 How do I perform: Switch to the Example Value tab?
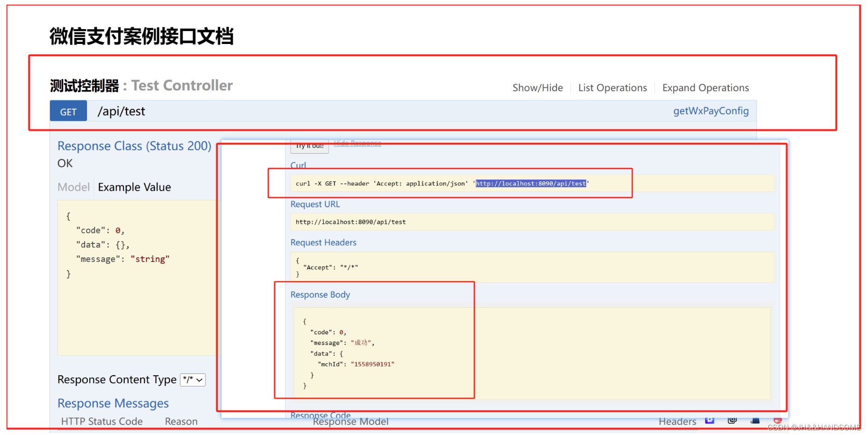[135, 187]
